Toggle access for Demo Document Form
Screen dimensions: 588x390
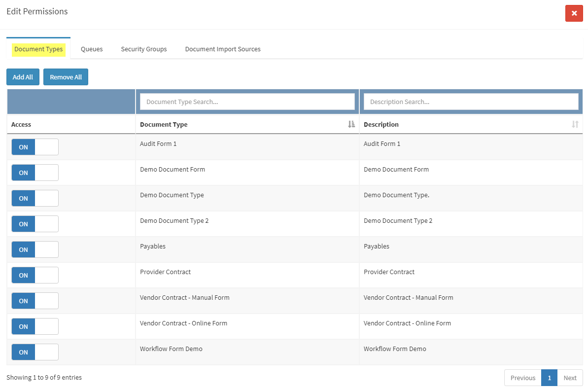(x=35, y=173)
